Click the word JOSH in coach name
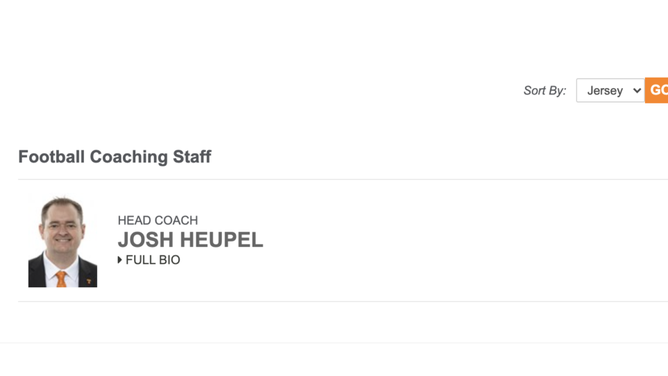The height and width of the screenshot is (376, 668). 146,240
